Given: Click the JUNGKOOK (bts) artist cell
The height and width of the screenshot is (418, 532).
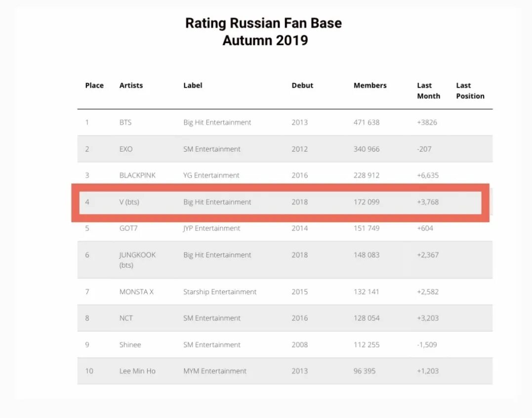Looking at the screenshot, I should pyautogui.click(x=137, y=260).
